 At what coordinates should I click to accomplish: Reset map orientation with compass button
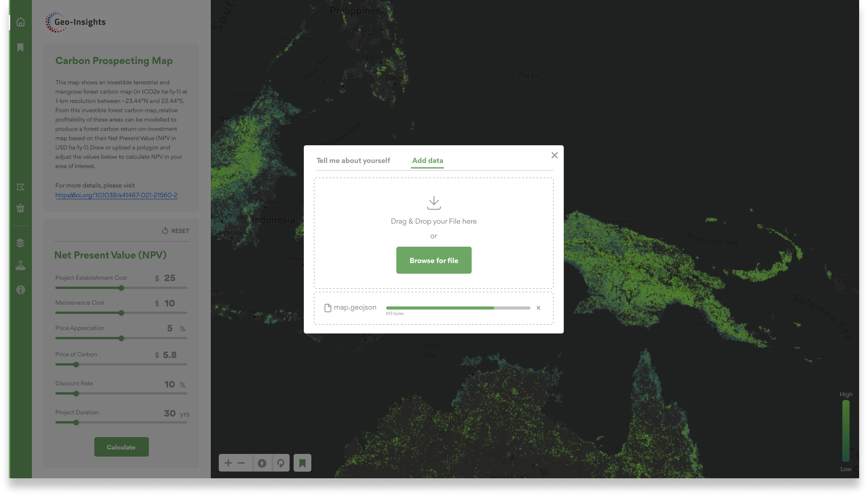pos(262,463)
